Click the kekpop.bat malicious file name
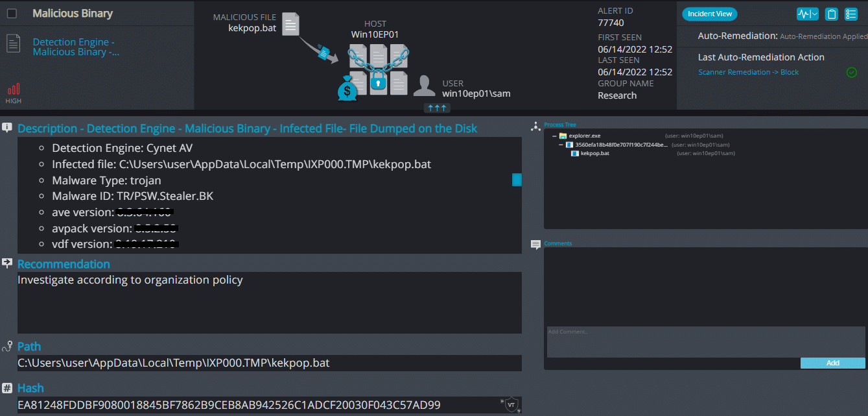 coord(252,28)
